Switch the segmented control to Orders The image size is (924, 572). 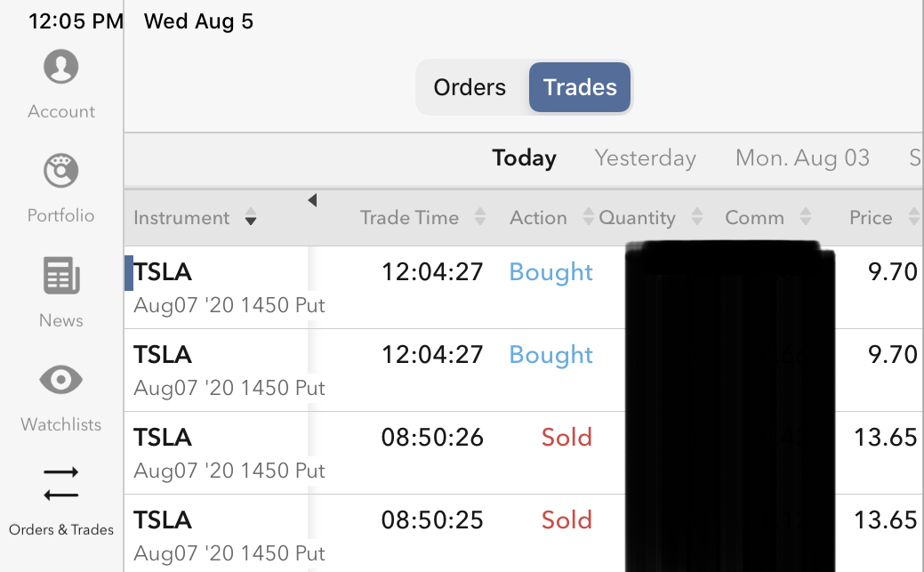pyautogui.click(x=470, y=87)
